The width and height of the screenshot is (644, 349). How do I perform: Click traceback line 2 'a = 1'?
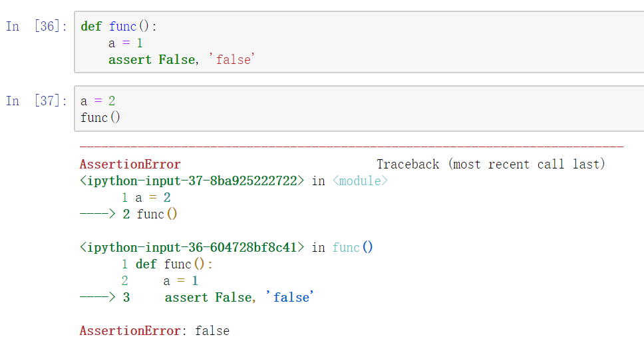click(160, 281)
